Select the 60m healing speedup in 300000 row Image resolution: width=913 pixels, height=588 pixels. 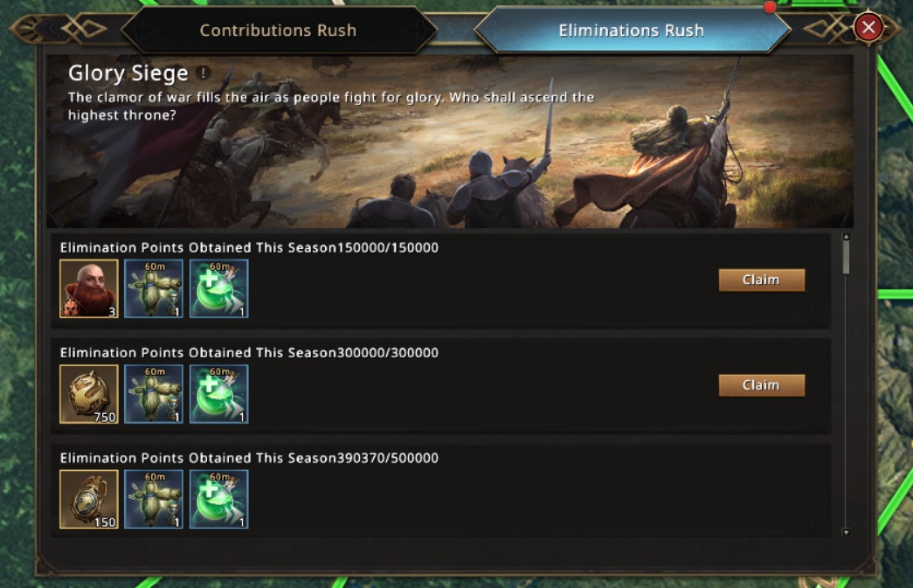point(218,394)
